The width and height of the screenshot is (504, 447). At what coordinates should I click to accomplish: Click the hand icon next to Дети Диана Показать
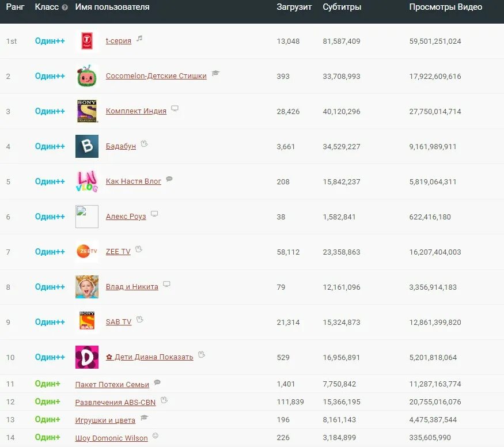(202, 354)
